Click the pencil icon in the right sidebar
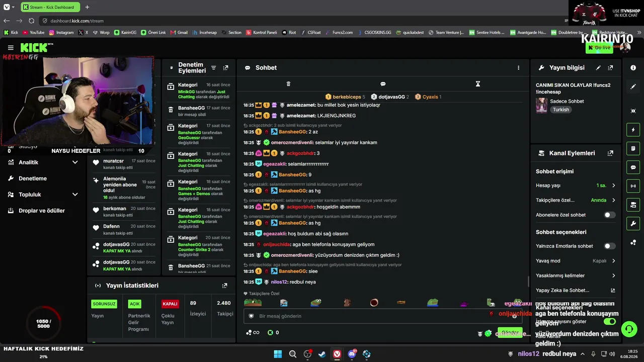This screenshot has height=362, width=644. pyautogui.click(x=633, y=86)
